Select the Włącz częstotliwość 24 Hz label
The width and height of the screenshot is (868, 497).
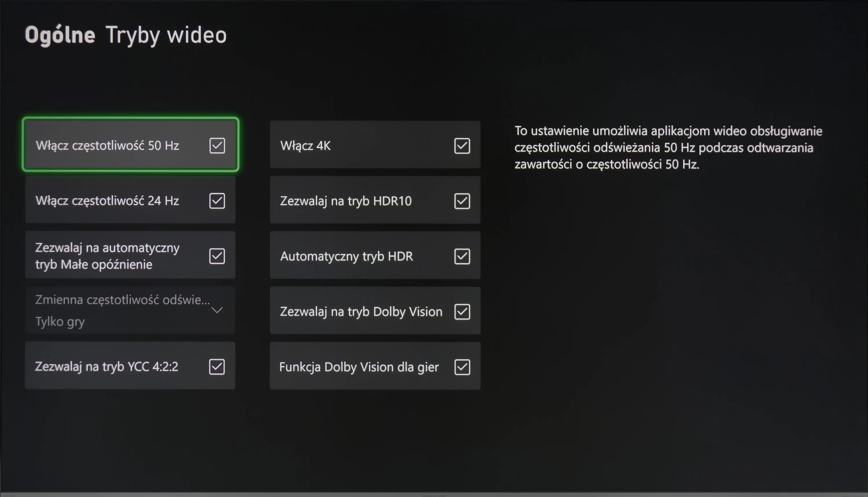pos(107,201)
